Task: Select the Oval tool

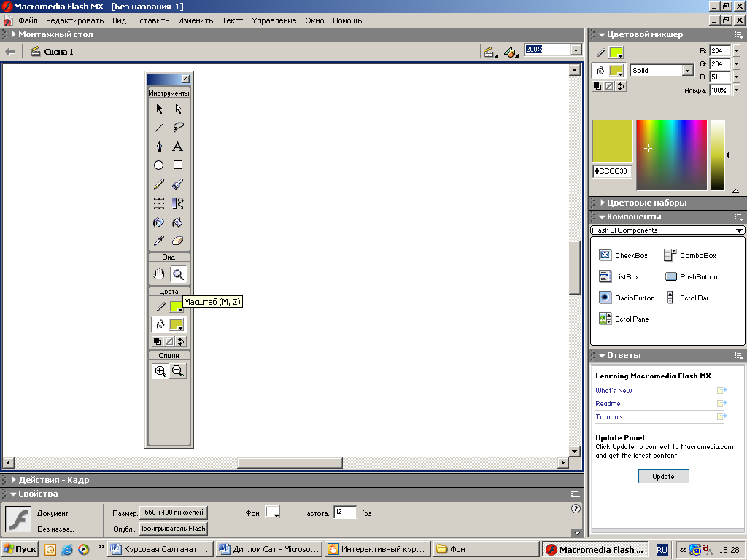Action: tap(159, 166)
